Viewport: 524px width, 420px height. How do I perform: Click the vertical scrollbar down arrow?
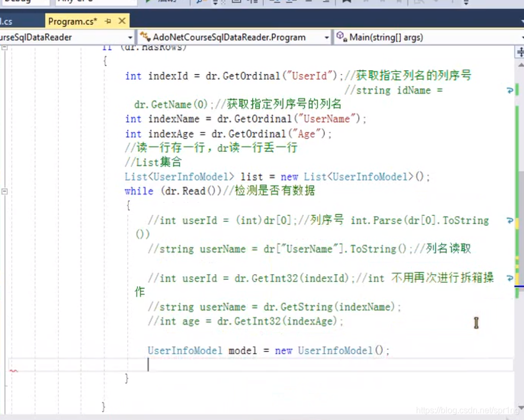coord(520,407)
